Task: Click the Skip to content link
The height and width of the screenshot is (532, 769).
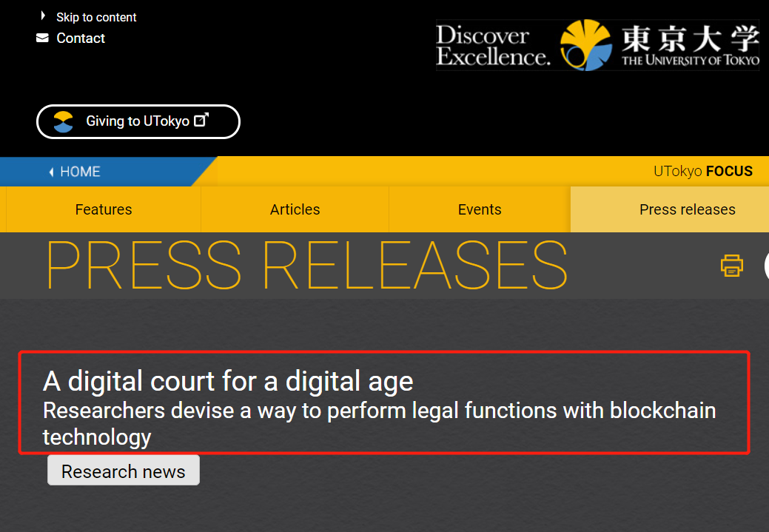Action: (x=96, y=17)
